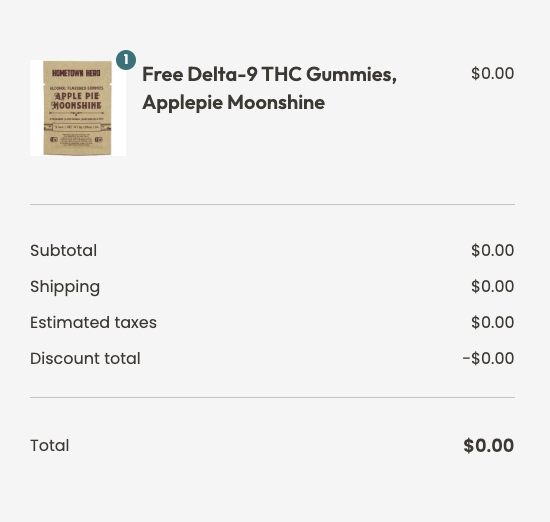Click Applepie Moonshine text in product name
Screen dimensions: 550x522
[234, 103]
